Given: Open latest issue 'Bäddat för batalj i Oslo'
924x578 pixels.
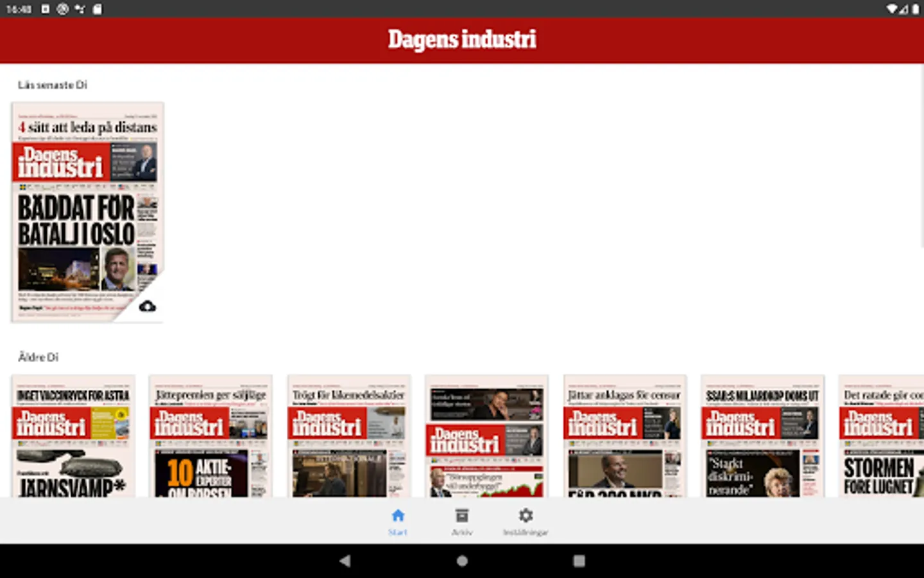Looking at the screenshot, I should tap(87, 212).
